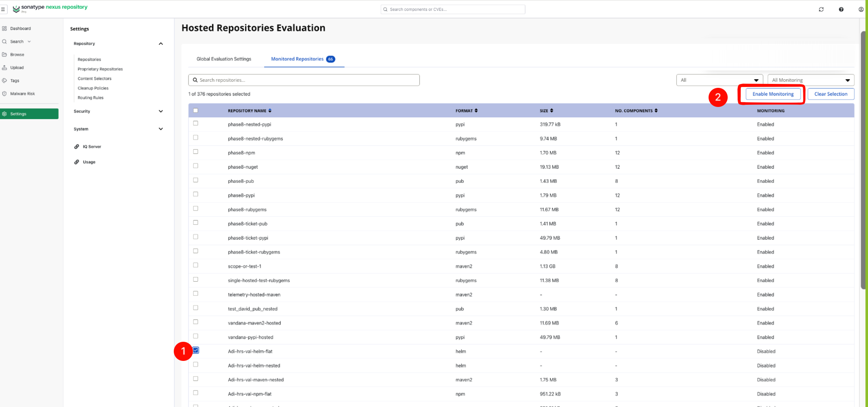The height and width of the screenshot is (407, 868).
Task: Click the Browse folder icon
Action: [x=4, y=55]
